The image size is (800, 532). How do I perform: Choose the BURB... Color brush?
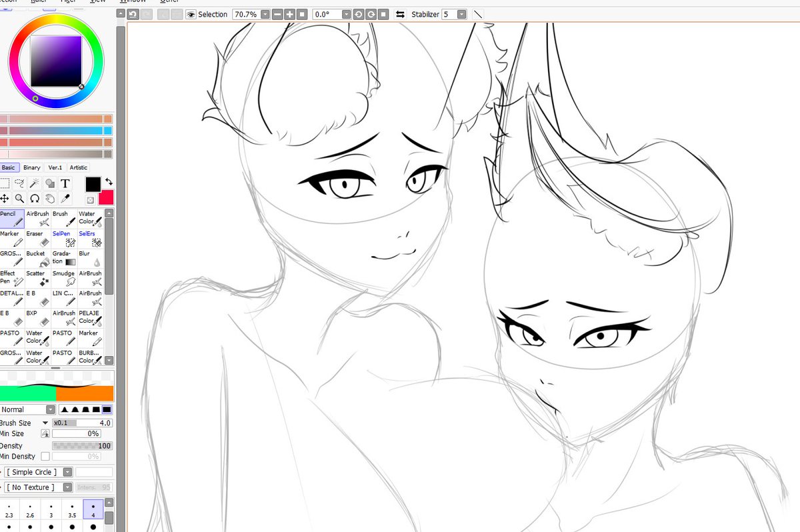90,357
